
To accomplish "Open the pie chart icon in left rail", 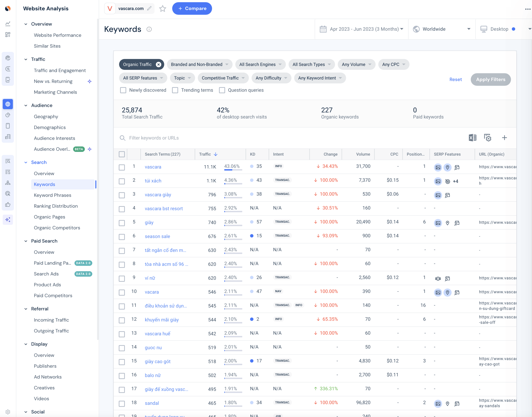I will pos(8,115).
